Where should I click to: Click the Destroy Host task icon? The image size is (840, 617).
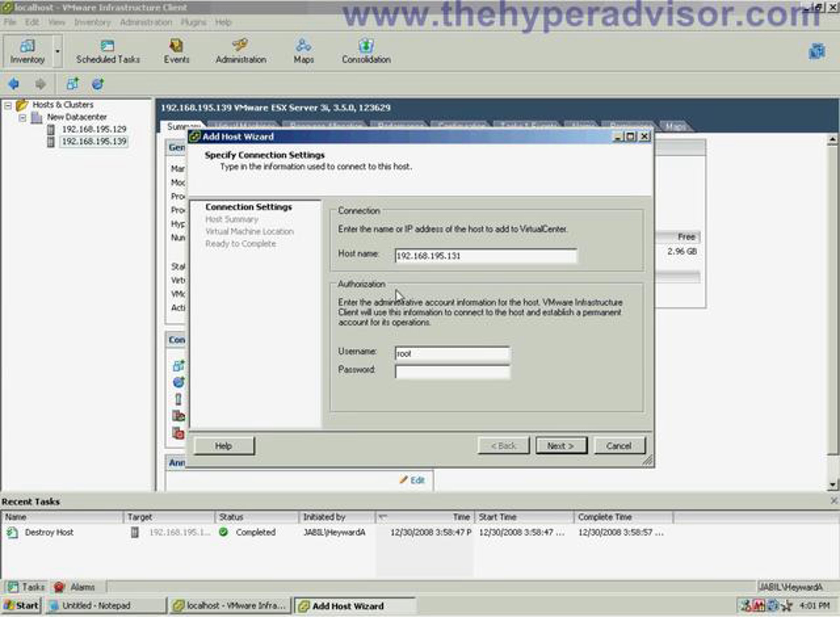click(x=12, y=532)
